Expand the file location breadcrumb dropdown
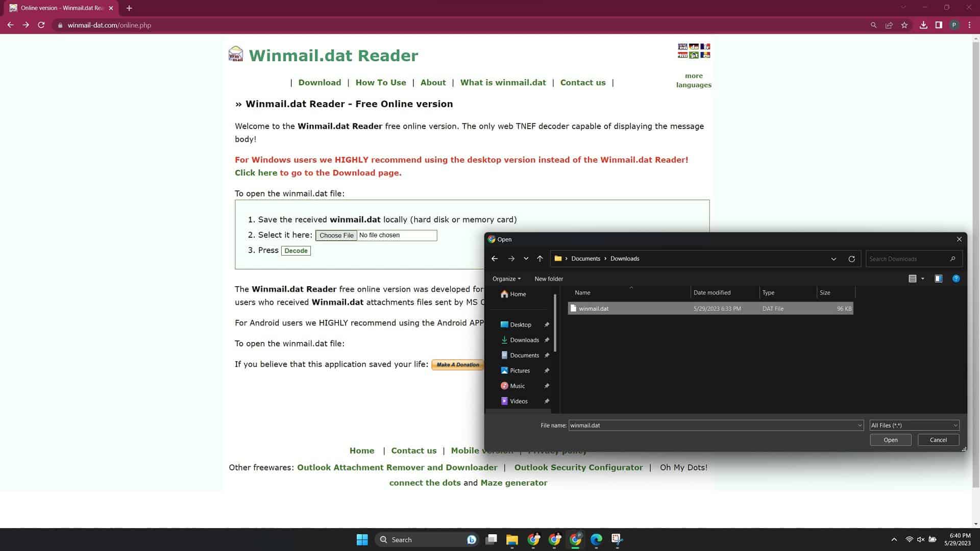Image resolution: width=980 pixels, height=551 pixels. (834, 258)
